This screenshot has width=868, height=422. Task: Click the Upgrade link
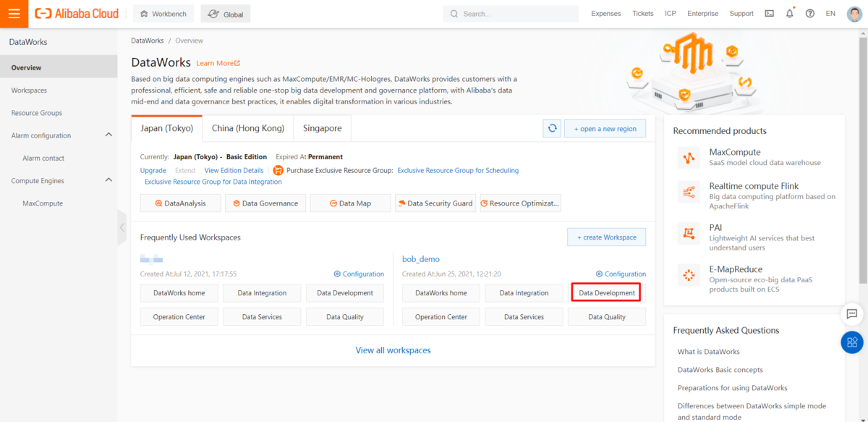(153, 170)
